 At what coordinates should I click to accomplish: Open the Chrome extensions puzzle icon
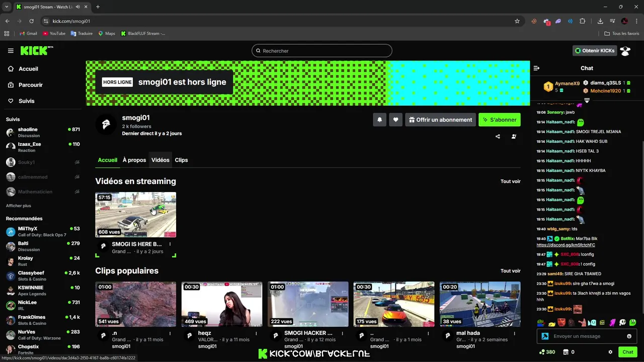click(x=583, y=21)
